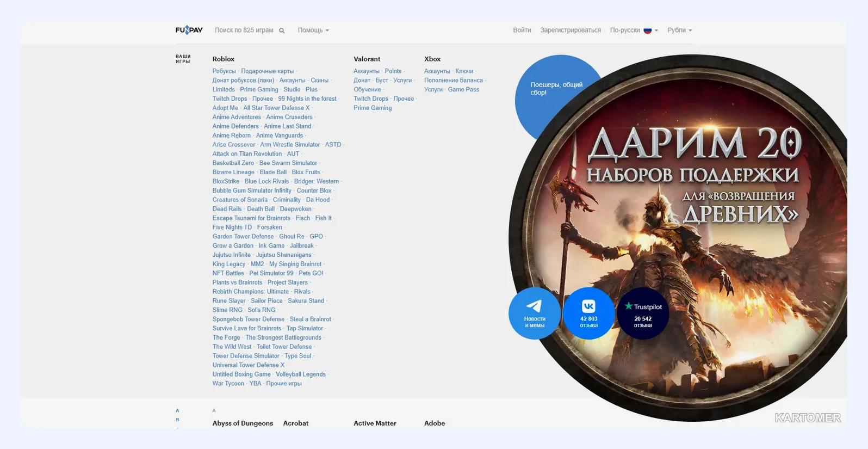Open the Рубли currency dropdown
This screenshot has height=449, width=868.
(x=680, y=30)
